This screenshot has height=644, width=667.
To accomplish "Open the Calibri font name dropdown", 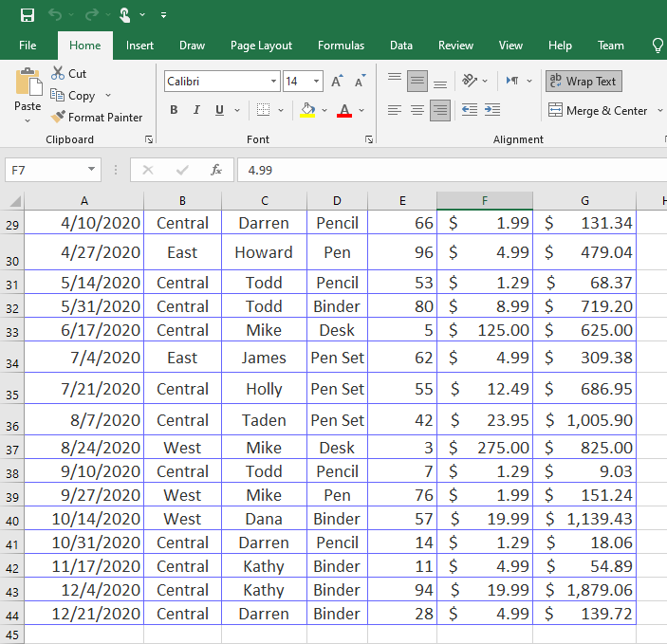I will 273,82.
